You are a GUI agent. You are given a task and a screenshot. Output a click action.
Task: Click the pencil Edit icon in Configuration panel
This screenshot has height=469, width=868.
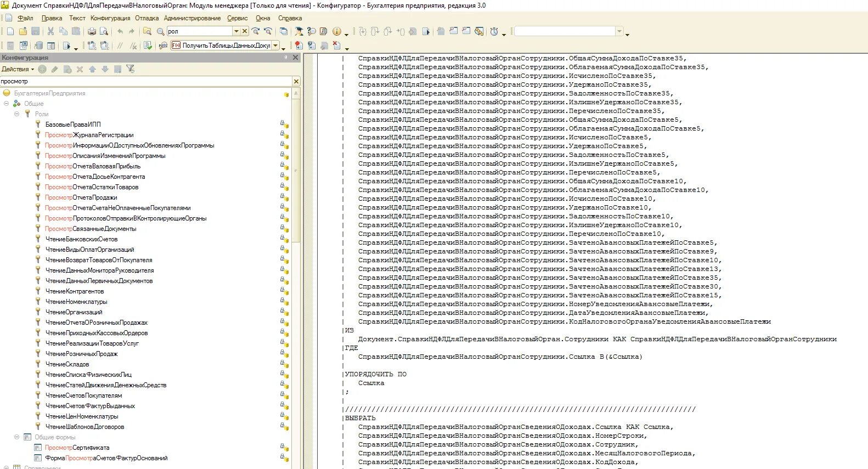54,69
